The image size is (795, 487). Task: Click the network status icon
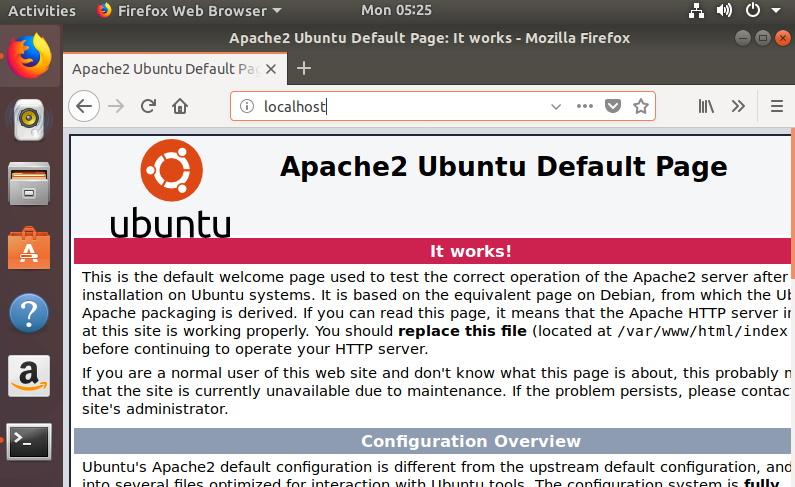click(x=696, y=11)
